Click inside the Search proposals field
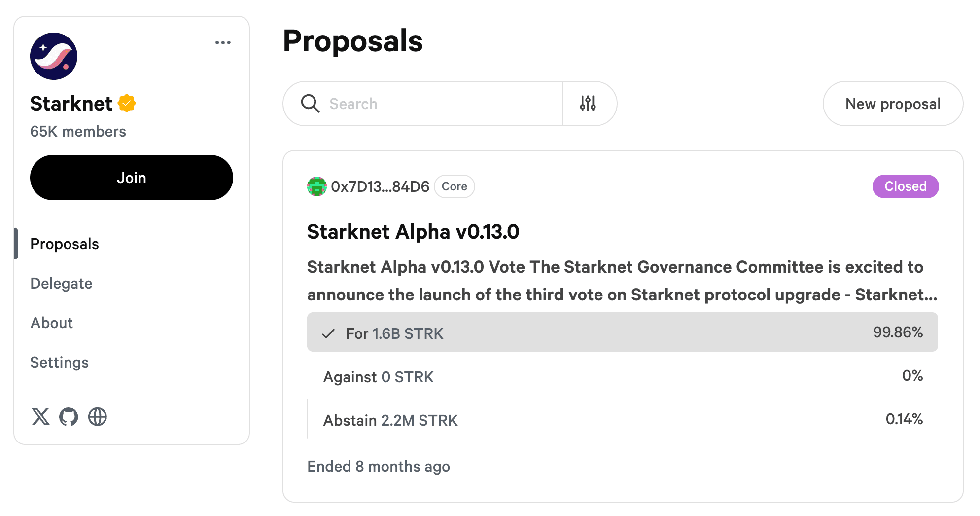Image resolution: width=980 pixels, height=516 pixels. pyautogui.click(x=424, y=104)
